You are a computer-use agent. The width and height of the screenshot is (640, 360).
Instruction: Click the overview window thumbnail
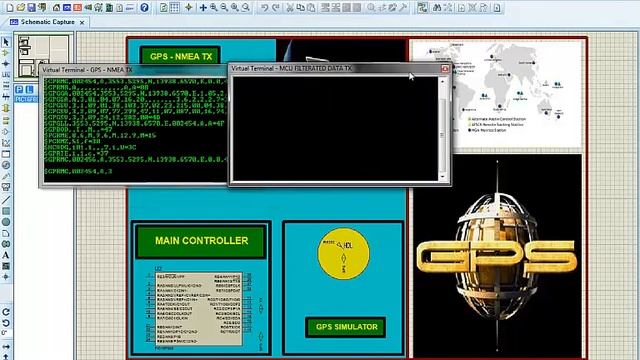(x=44, y=56)
